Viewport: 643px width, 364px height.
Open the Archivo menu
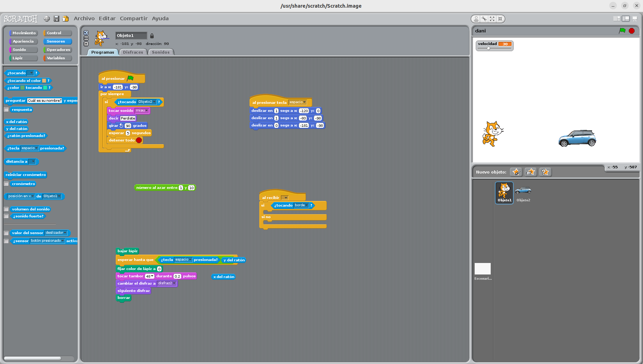pyautogui.click(x=84, y=18)
